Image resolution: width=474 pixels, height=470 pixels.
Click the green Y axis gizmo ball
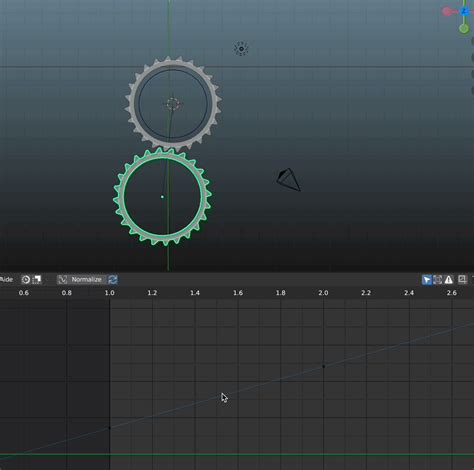464,29
